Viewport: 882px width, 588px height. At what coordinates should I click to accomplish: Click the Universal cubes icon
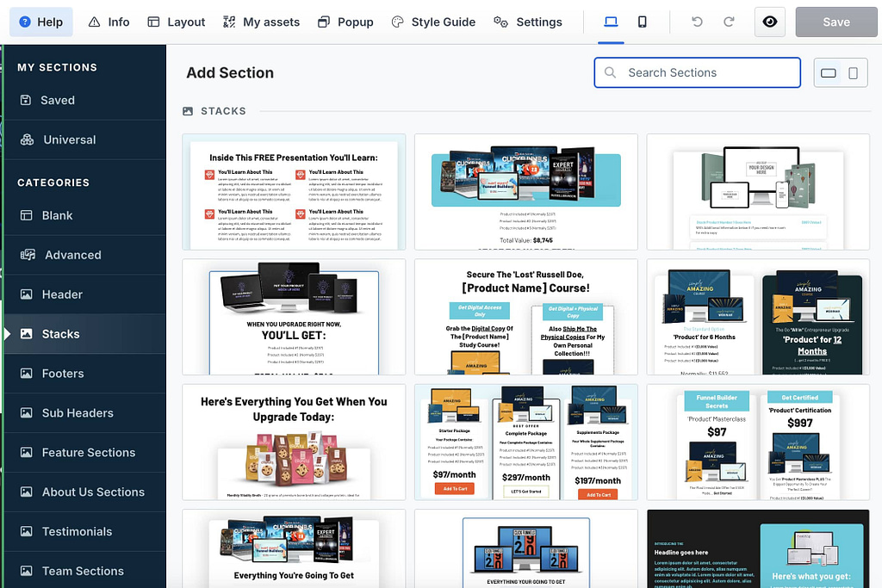coord(27,139)
